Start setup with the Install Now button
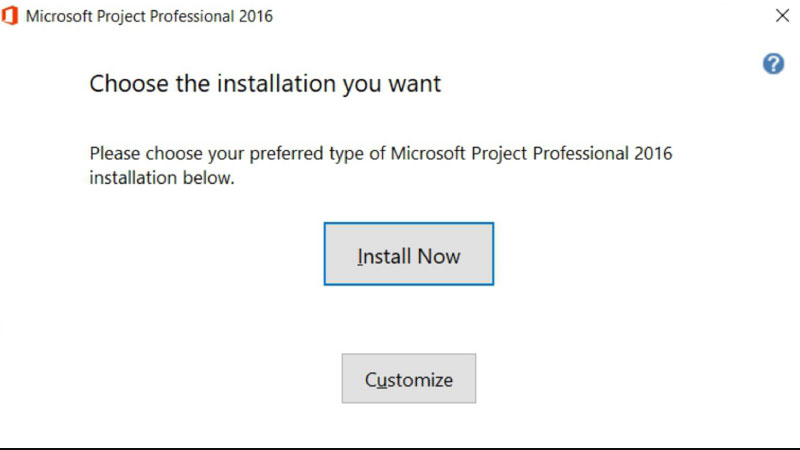 coord(409,254)
